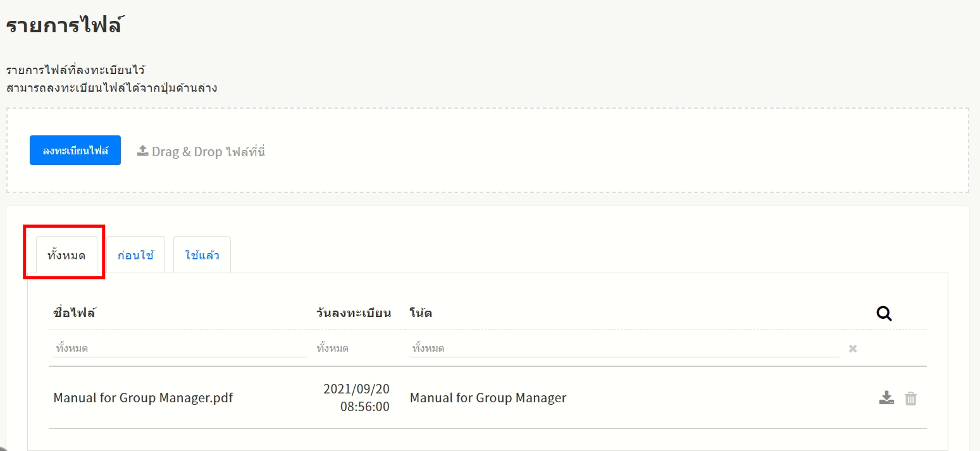The image size is (980, 451).
Task: Click the ลงทะเบียนไฟล์ blue button
Action: click(75, 151)
